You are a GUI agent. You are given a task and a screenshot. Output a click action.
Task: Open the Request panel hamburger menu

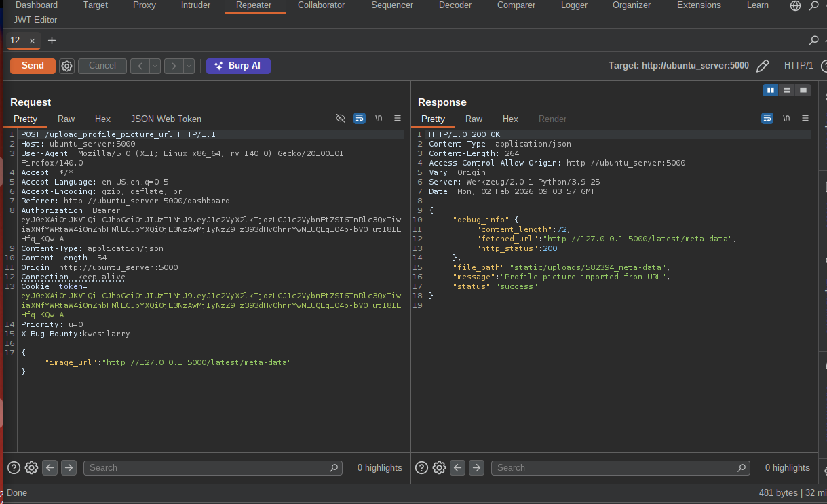coord(398,118)
